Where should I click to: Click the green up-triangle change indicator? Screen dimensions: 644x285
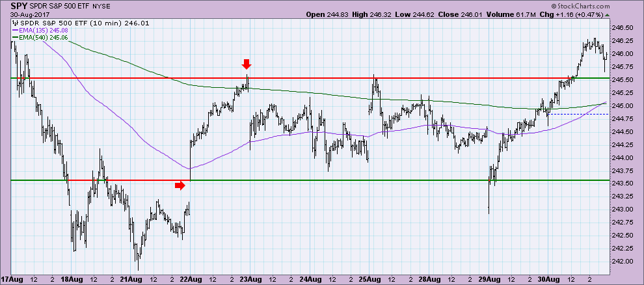(x=608, y=15)
